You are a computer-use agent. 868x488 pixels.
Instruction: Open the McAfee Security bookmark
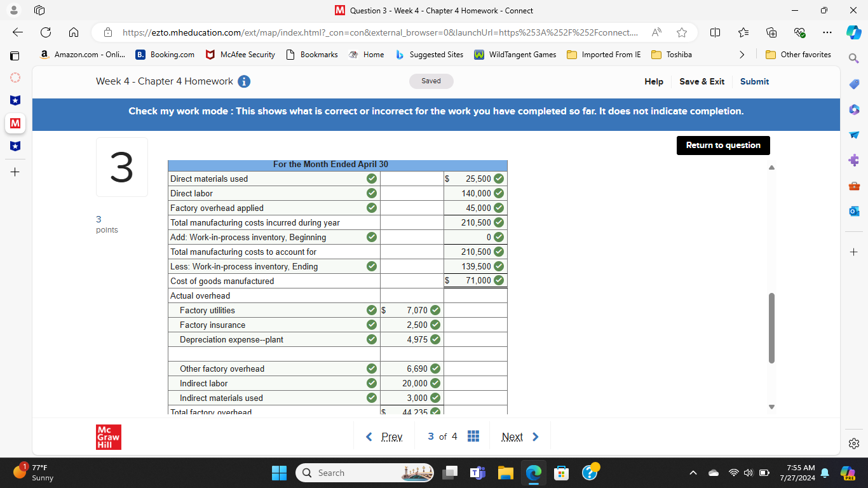pos(240,55)
